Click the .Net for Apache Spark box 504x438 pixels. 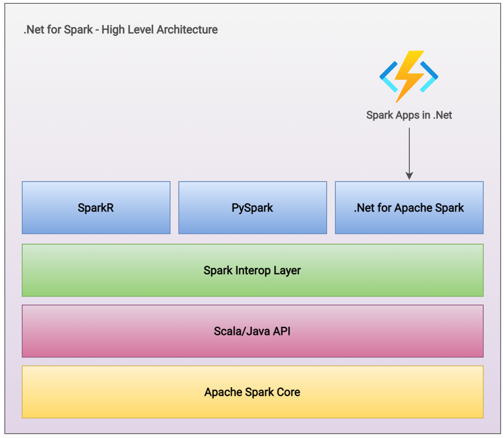[x=409, y=207]
